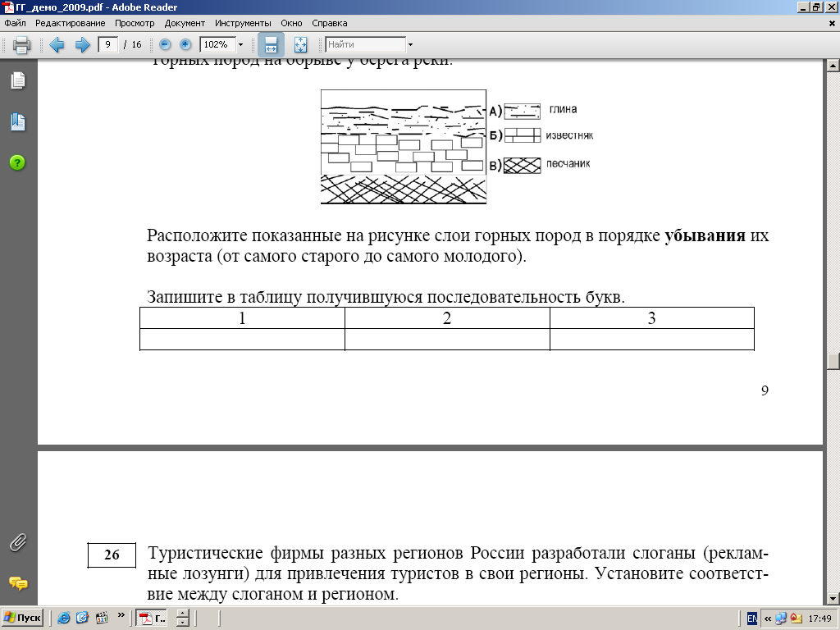Click the network tray icon

click(x=781, y=619)
